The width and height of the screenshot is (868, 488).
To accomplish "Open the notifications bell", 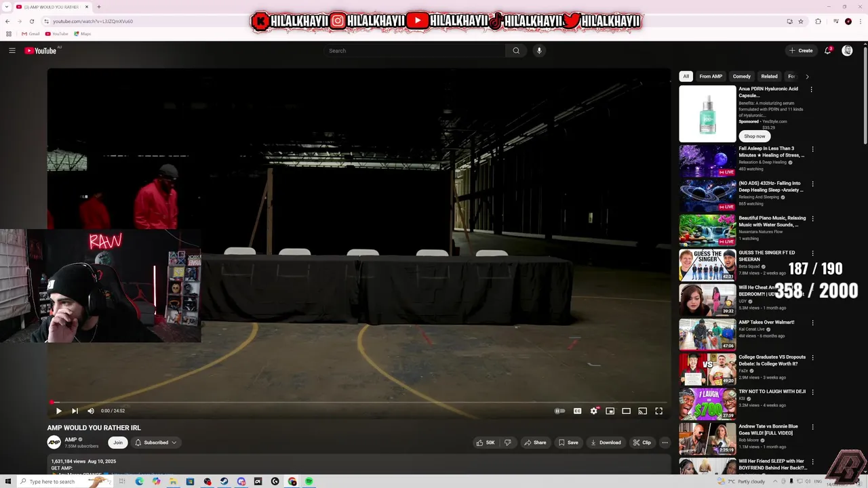I will coord(828,51).
